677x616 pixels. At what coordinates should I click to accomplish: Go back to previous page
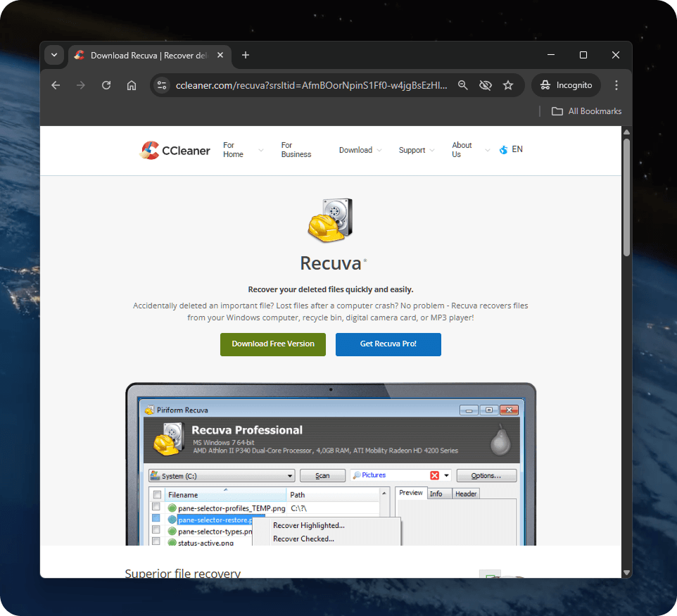point(56,85)
